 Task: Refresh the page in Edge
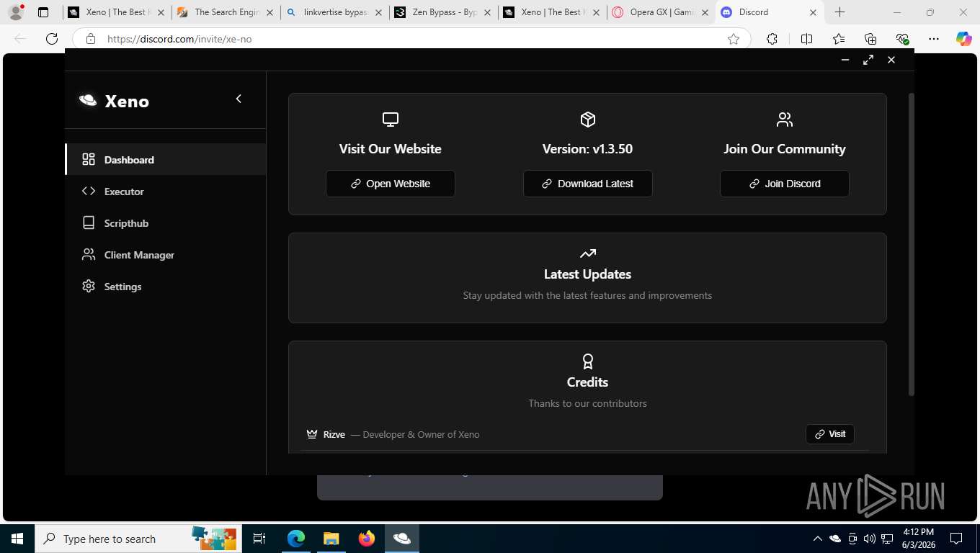click(52, 39)
